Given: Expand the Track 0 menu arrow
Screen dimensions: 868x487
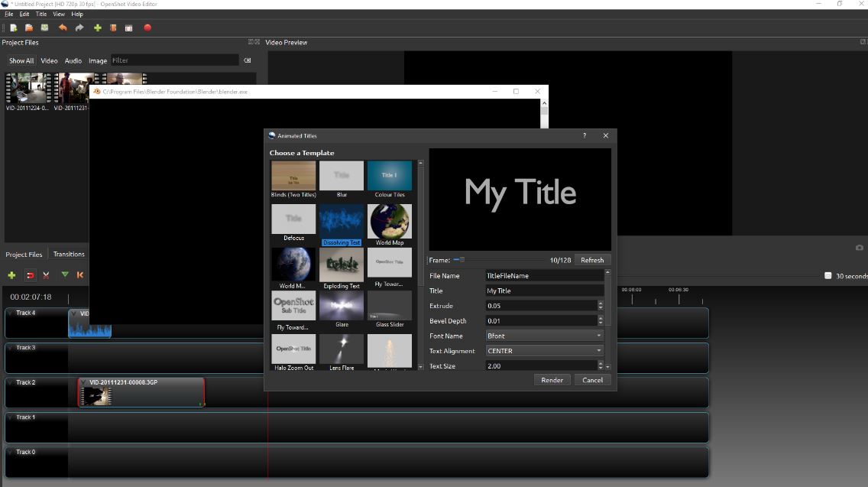Looking at the screenshot, I should (11, 452).
